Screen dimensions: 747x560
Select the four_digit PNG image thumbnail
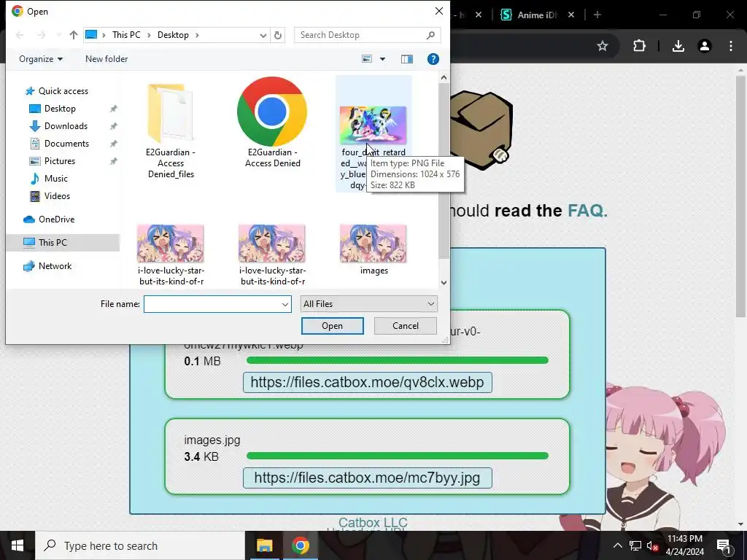pos(373,125)
